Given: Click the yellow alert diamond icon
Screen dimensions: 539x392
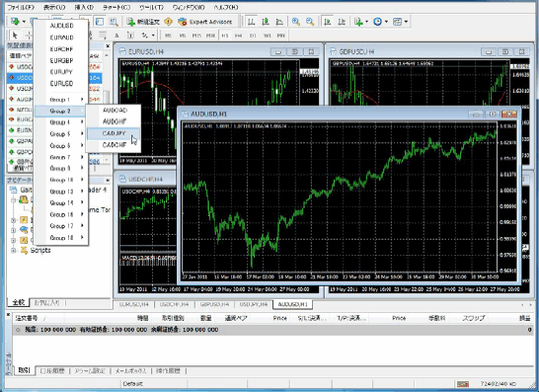Looking at the screenshot, I should 168,22.
